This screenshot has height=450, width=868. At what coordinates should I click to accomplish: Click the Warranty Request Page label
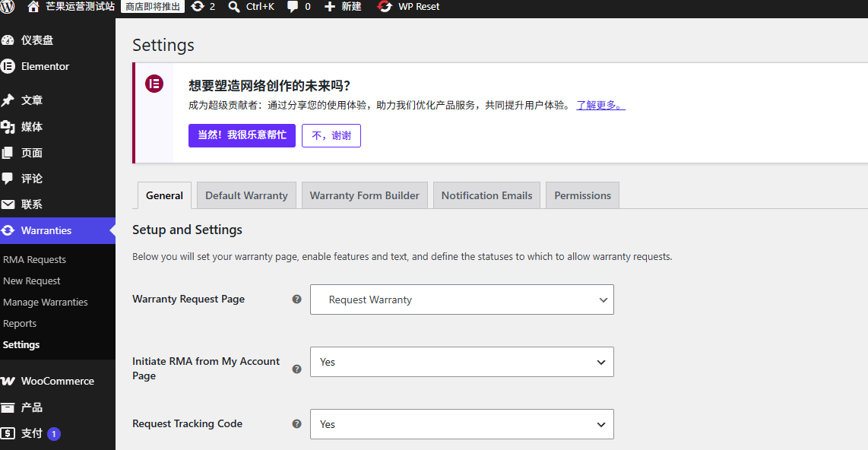tap(188, 299)
